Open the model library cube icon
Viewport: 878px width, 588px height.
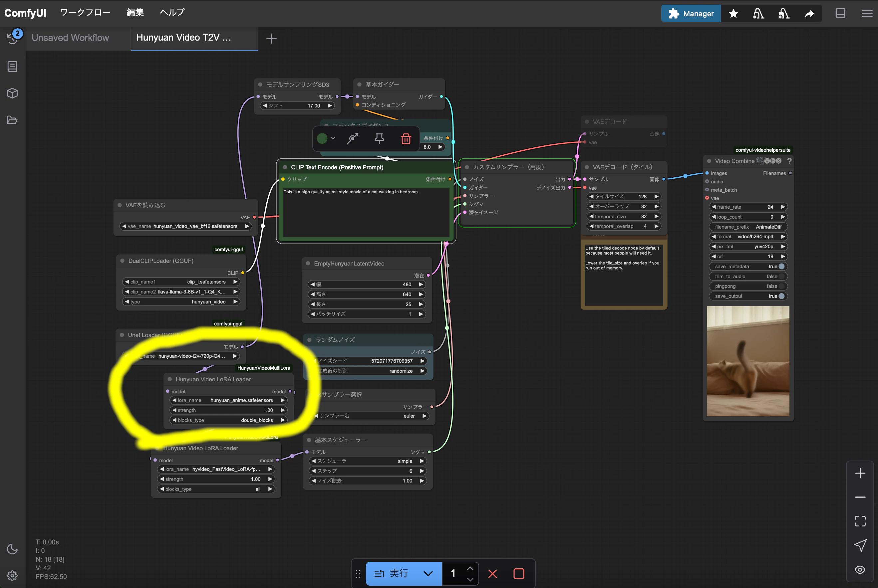[x=12, y=94]
